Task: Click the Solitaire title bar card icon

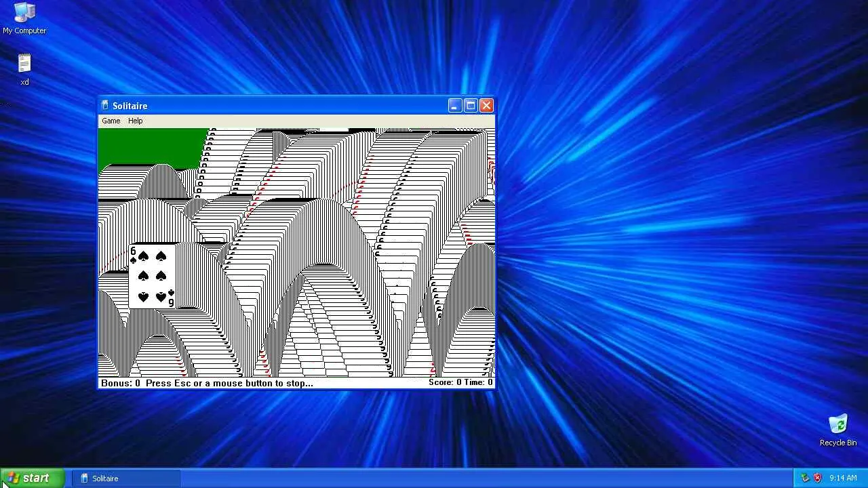Action: coord(105,106)
